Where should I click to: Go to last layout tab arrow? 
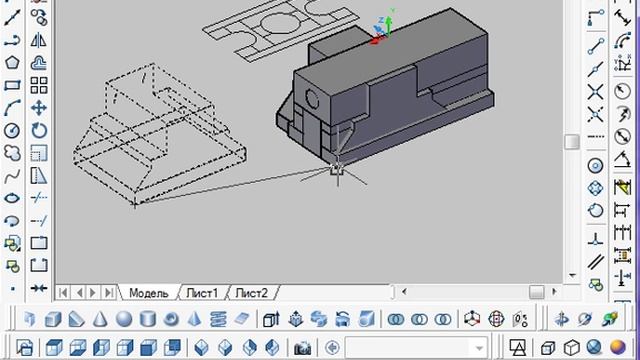click(x=109, y=293)
